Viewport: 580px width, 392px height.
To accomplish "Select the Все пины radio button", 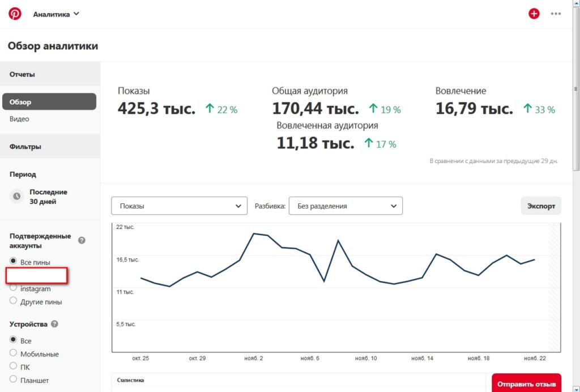I will (x=14, y=261).
